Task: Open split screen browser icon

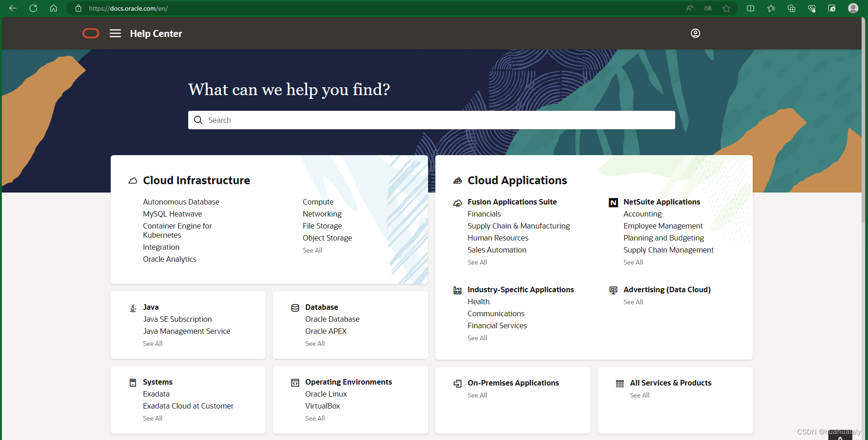Action: pos(750,8)
